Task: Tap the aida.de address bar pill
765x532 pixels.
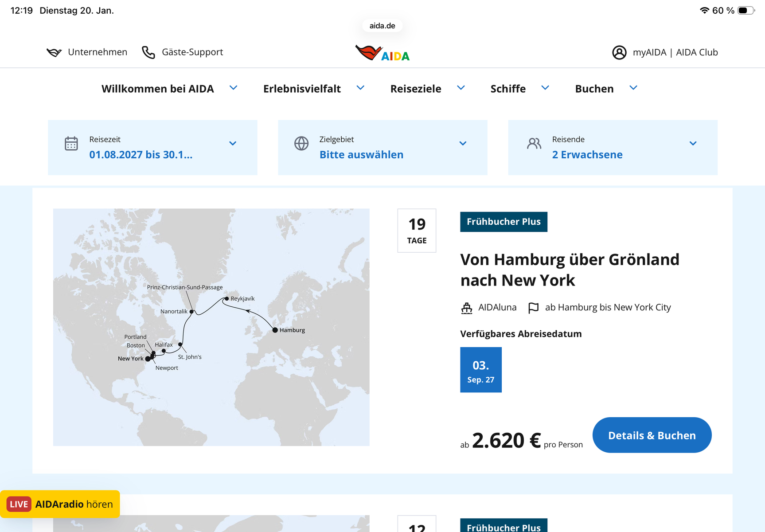Action: pos(382,26)
